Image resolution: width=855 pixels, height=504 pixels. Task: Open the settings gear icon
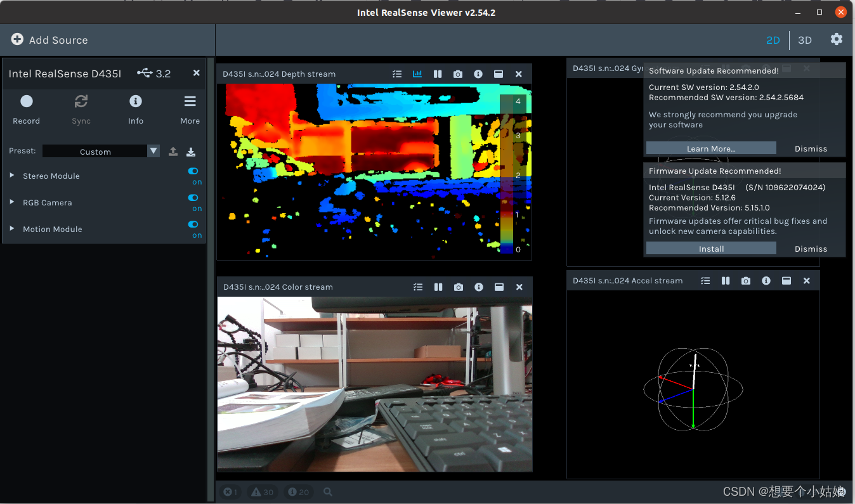point(837,39)
